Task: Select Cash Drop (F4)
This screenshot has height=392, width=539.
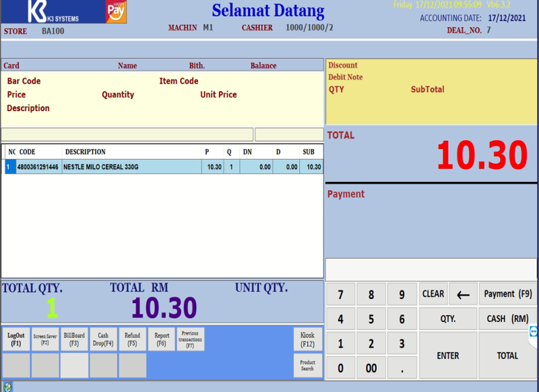Action: click(x=103, y=339)
